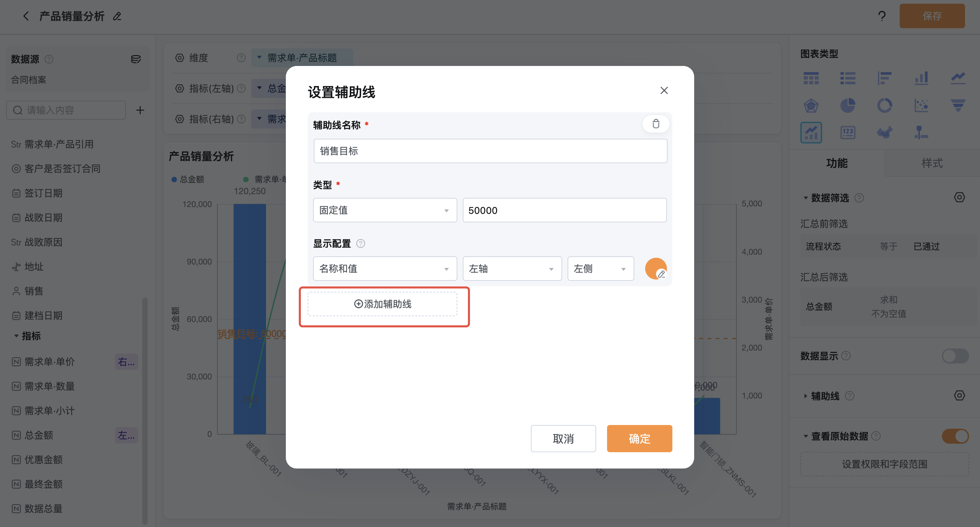Turn off the 查看原始数据 switch
980x527 pixels.
point(955,436)
